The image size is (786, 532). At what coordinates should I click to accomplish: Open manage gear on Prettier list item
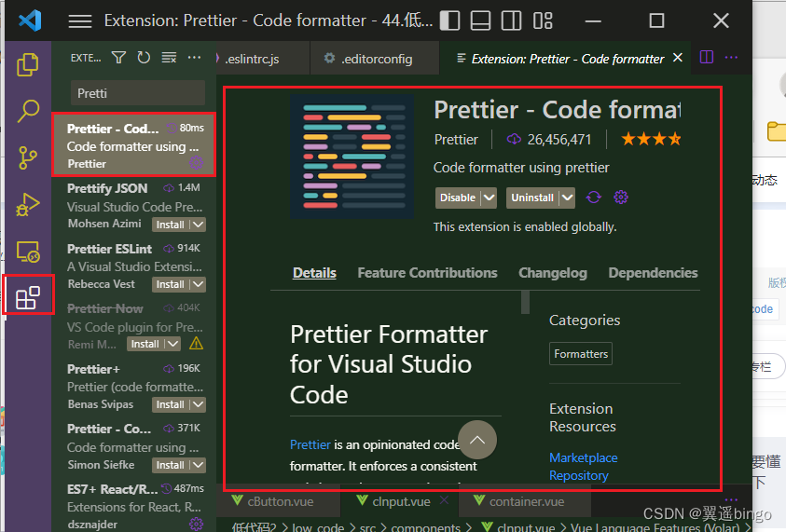(196, 163)
